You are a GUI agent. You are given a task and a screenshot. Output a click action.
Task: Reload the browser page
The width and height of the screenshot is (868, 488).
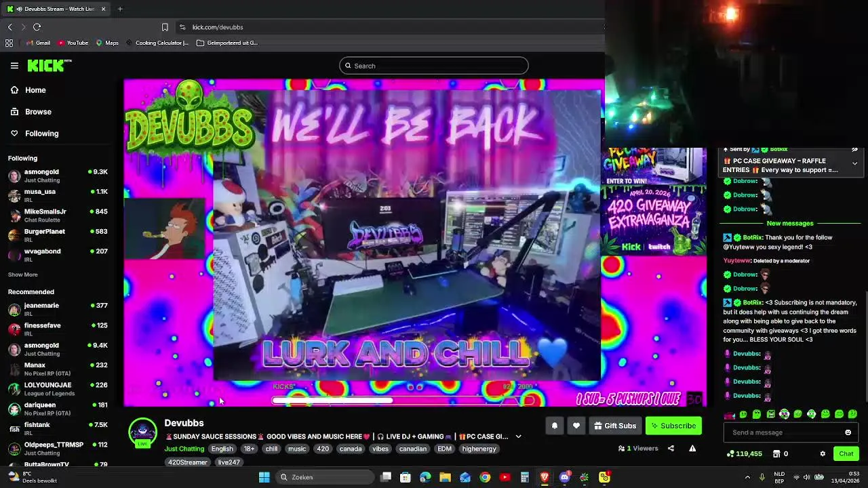[x=37, y=27]
